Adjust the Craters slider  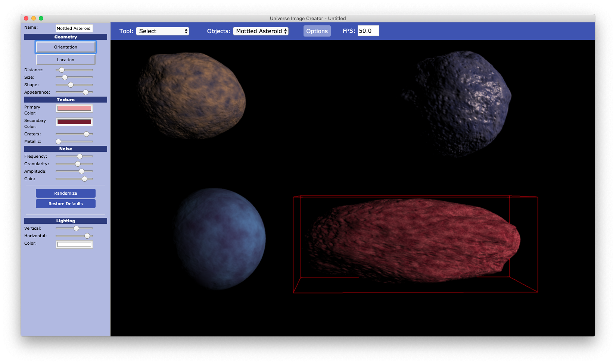pyautogui.click(x=85, y=134)
